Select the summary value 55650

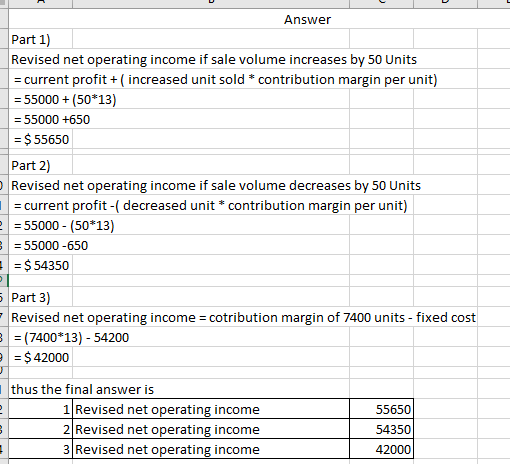point(382,409)
